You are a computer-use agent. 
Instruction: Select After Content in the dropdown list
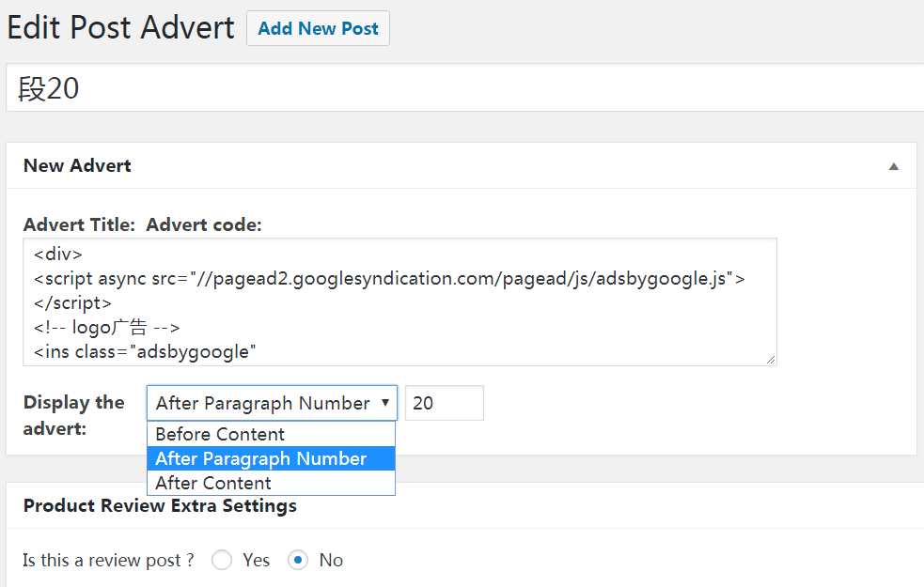tap(213, 483)
